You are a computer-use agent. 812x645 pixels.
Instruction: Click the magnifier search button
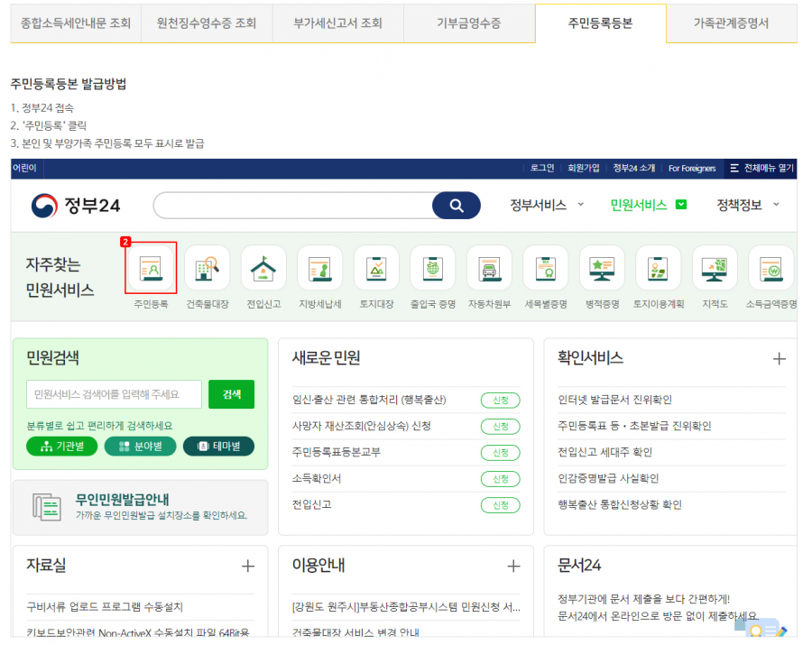457,206
